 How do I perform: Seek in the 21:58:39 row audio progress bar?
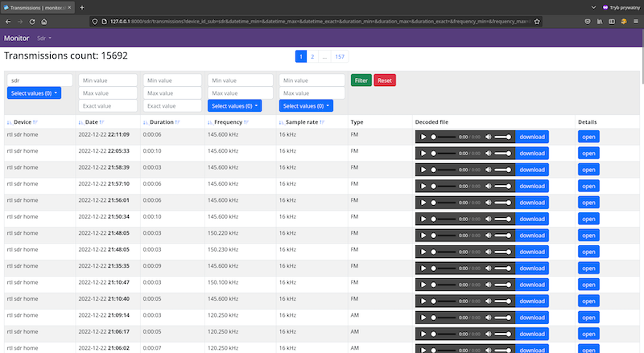(444, 170)
